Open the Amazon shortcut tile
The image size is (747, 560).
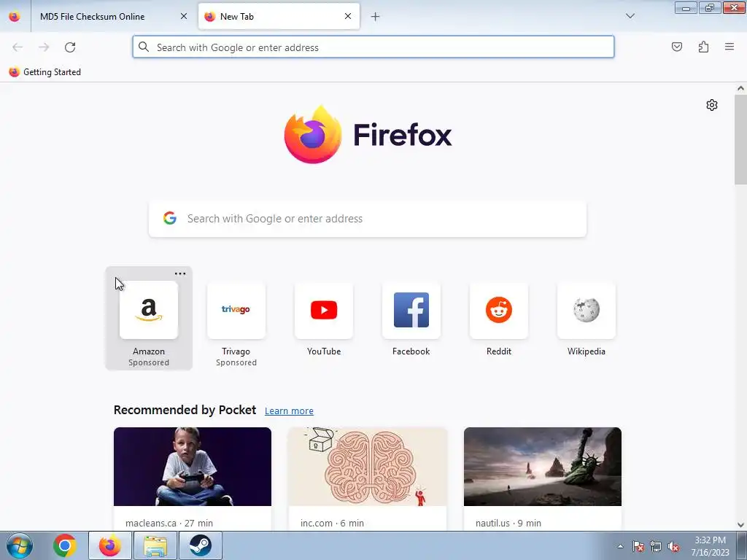click(x=149, y=318)
